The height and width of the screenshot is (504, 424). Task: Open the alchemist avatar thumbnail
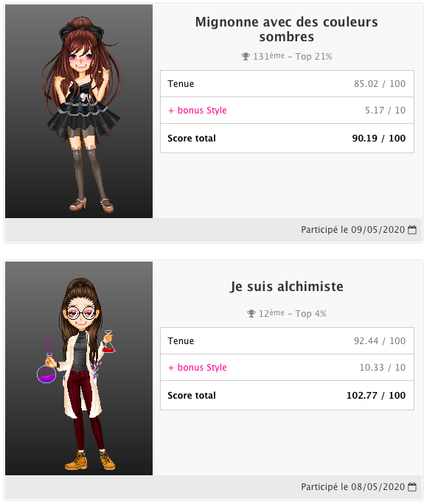(79, 368)
